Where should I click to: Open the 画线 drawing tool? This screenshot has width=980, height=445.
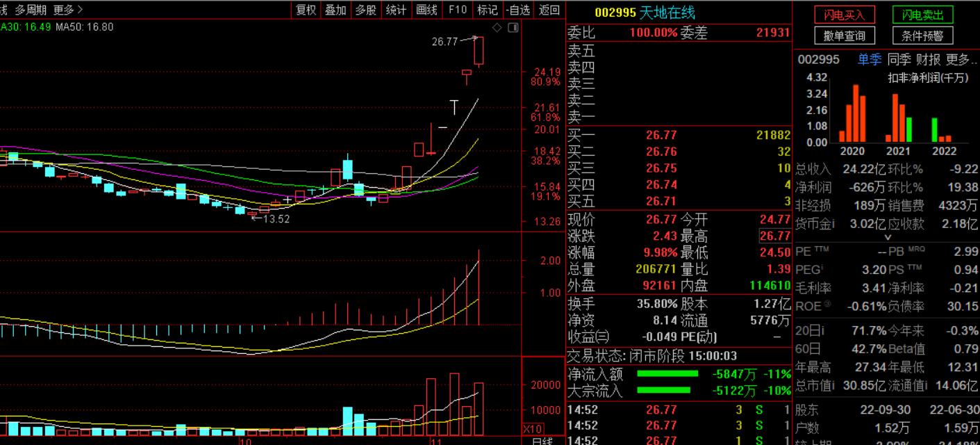click(426, 9)
